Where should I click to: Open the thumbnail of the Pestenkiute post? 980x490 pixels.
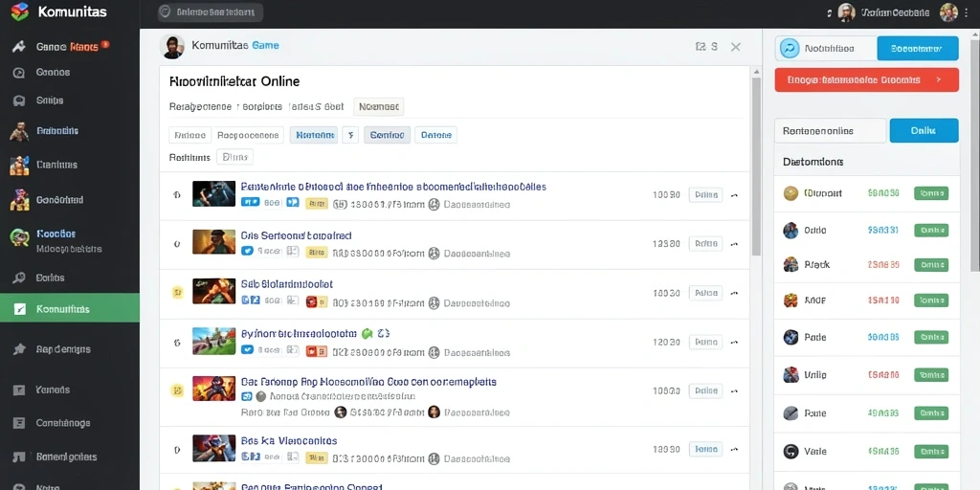pos(213,193)
